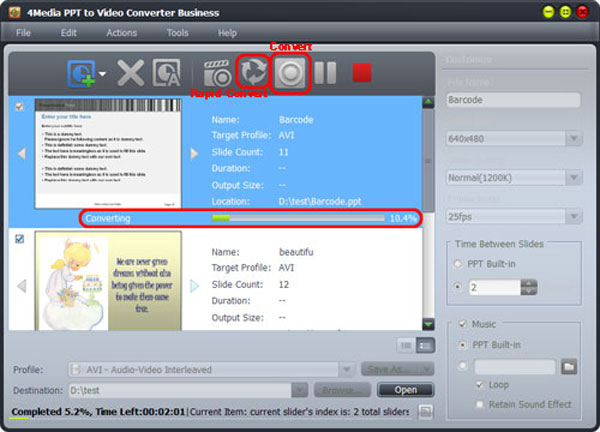Expand the Normal(1200K) quality dropdown
Image resolution: width=600 pixels, height=432 pixels.
tap(574, 178)
